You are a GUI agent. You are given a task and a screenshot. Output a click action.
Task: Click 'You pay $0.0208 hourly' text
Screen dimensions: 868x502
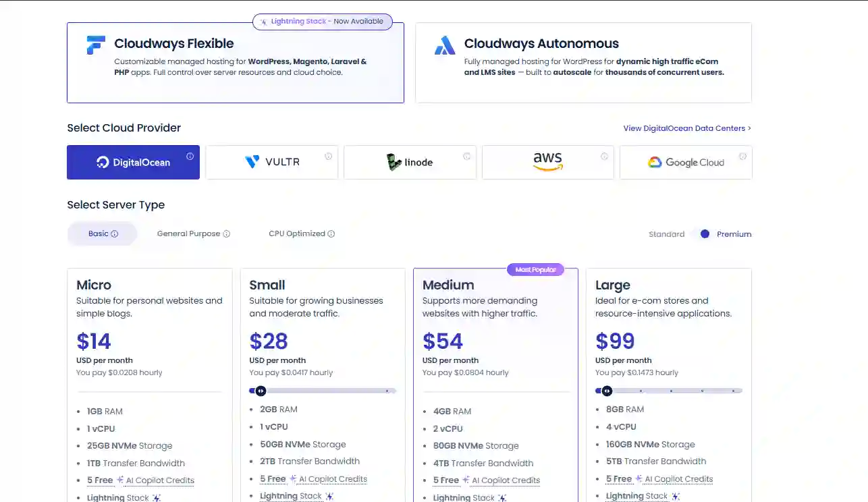119,372
